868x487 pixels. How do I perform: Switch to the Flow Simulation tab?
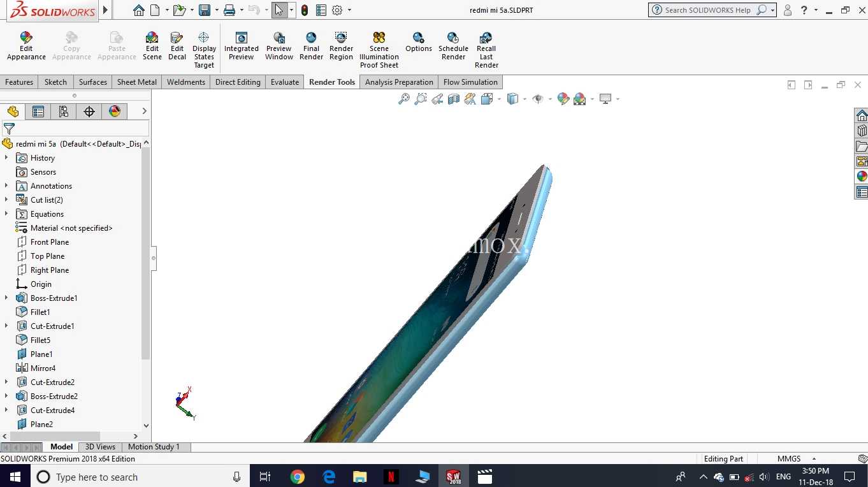(x=470, y=82)
